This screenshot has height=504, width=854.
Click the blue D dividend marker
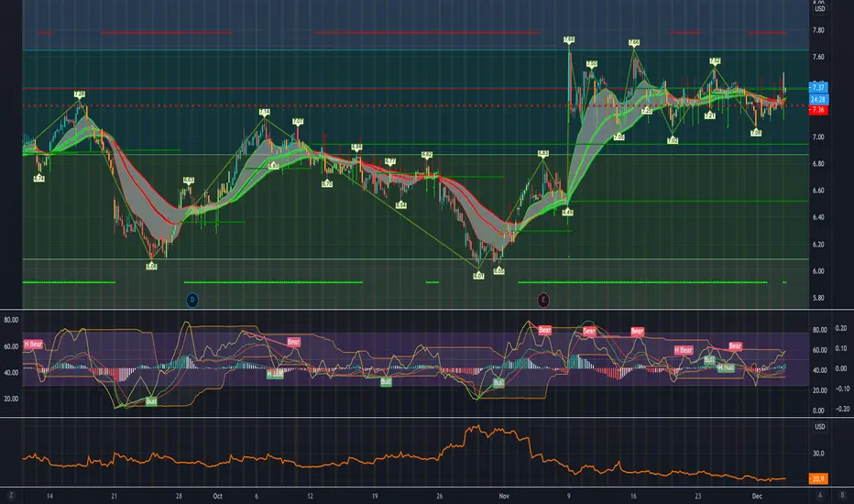click(192, 300)
